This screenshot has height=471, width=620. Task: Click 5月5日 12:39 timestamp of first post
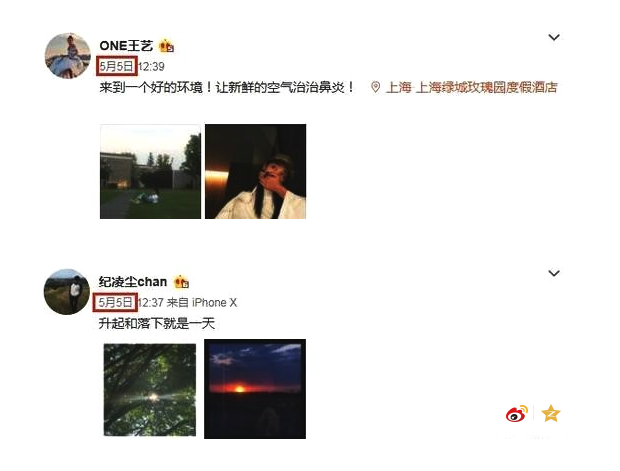click(x=132, y=66)
